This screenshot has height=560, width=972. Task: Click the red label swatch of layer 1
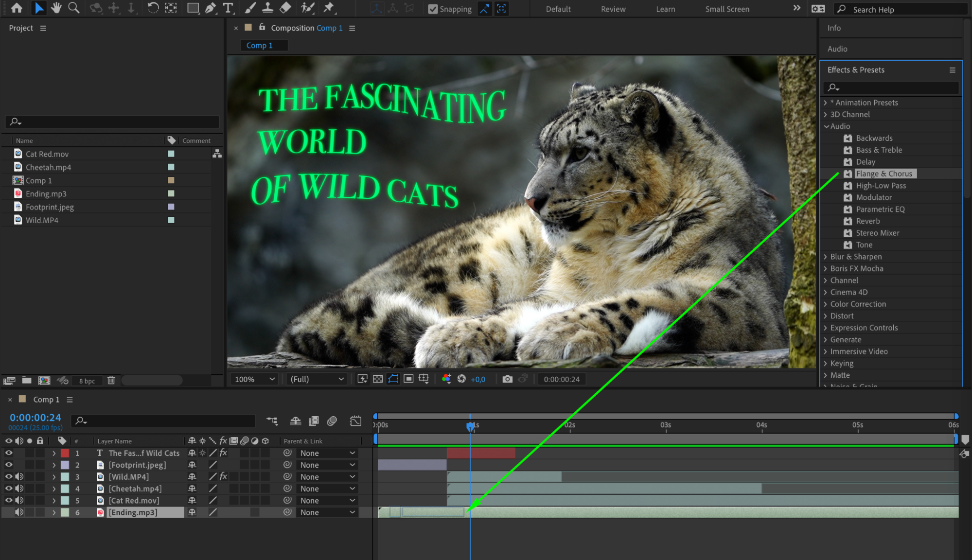click(65, 453)
